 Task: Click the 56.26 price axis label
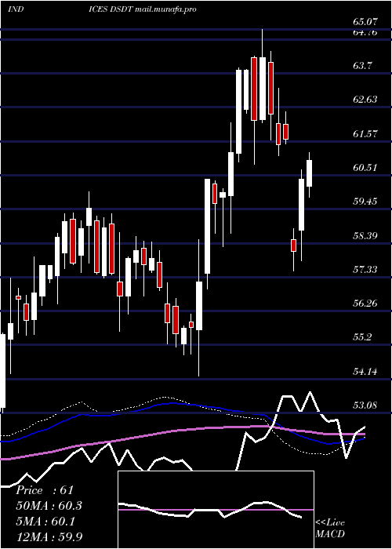365,304
